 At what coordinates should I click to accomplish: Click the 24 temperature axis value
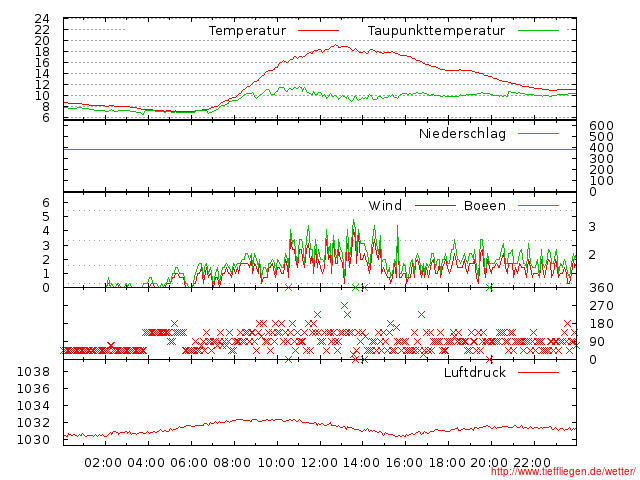(x=42, y=19)
